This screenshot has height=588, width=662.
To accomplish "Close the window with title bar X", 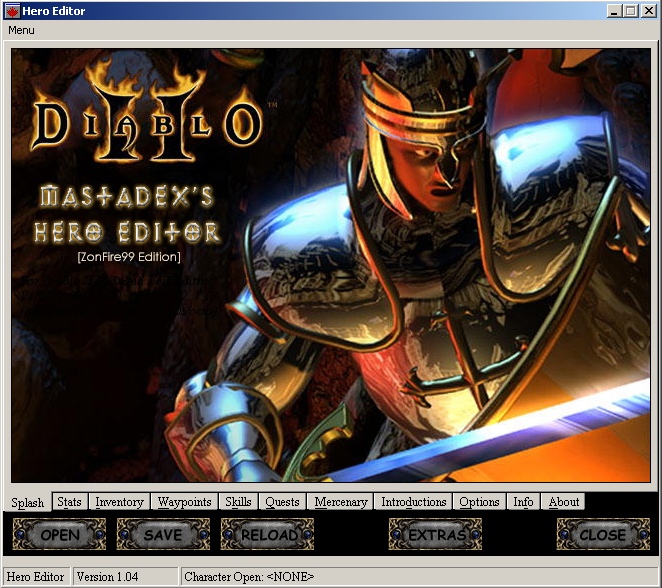I will (x=648, y=11).
